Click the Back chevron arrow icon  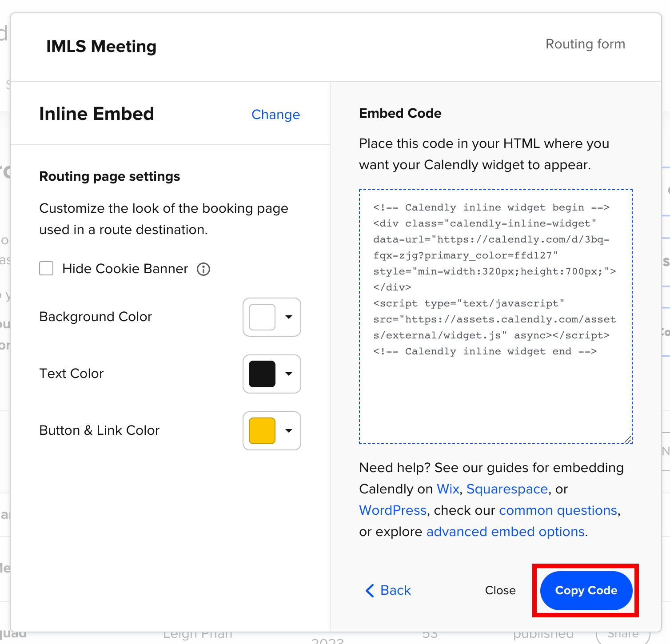(x=370, y=590)
